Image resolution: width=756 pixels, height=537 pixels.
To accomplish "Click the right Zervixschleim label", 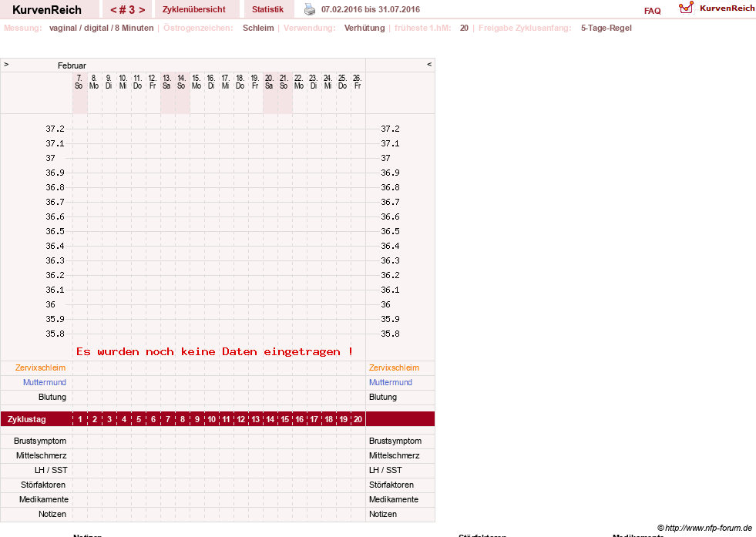I will click(x=394, y=368).
